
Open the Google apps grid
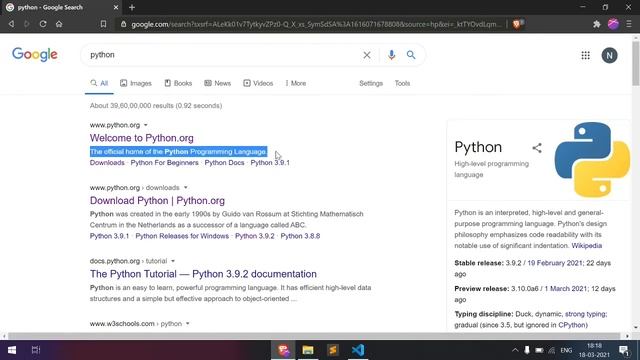pos(585,55)
